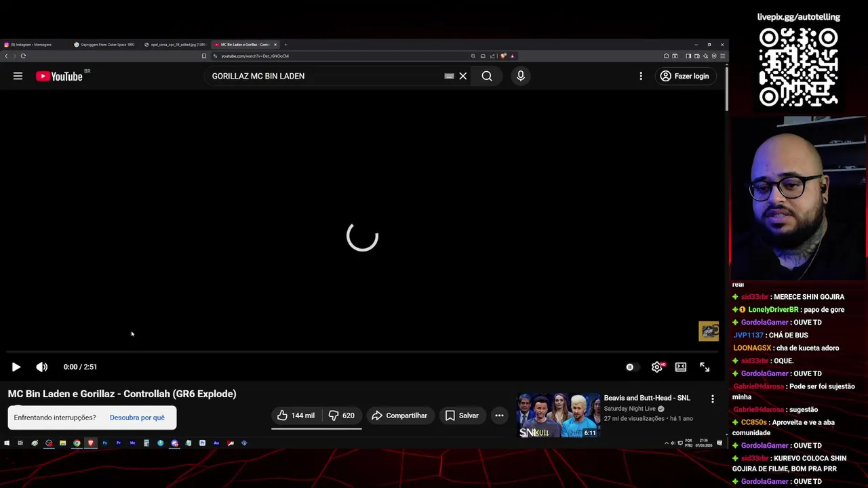
Task: Bookmark this page icon
Action: [x=204, y=56]
